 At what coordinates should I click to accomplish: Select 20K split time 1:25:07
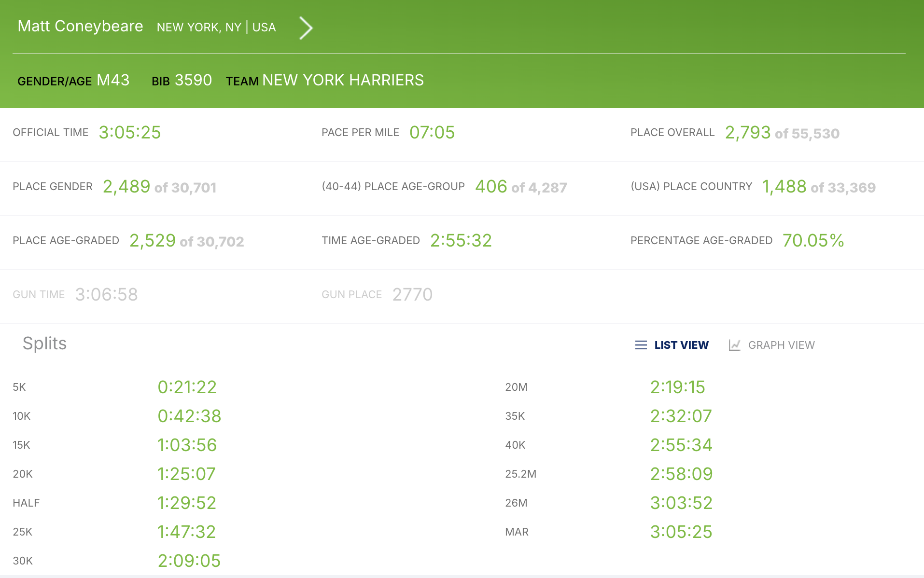tap(186, 474)
